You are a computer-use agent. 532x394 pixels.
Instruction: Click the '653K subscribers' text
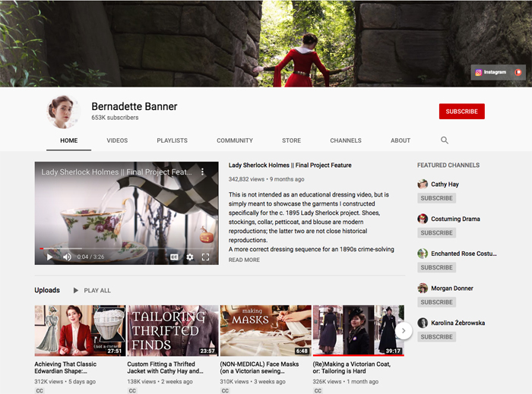click(x=115, y=118)
